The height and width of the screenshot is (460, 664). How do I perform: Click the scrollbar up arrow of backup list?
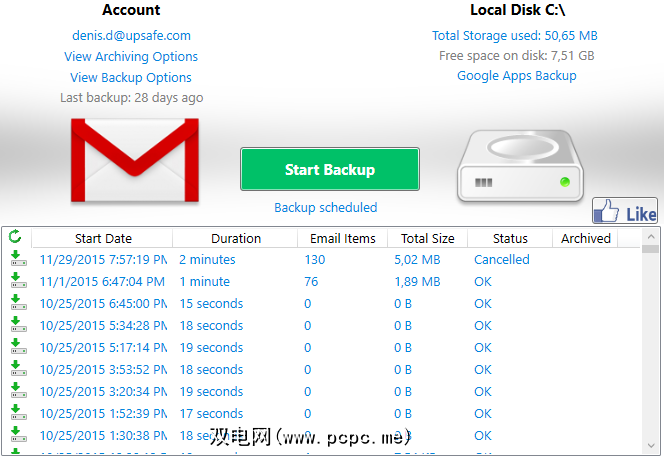click(651, 248)
